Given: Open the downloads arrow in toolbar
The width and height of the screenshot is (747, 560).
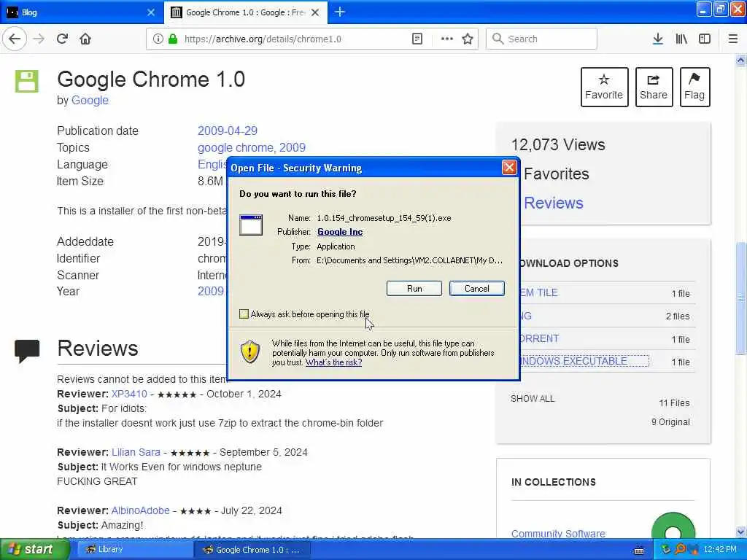Looking at the screenshot, I should 658,39.
